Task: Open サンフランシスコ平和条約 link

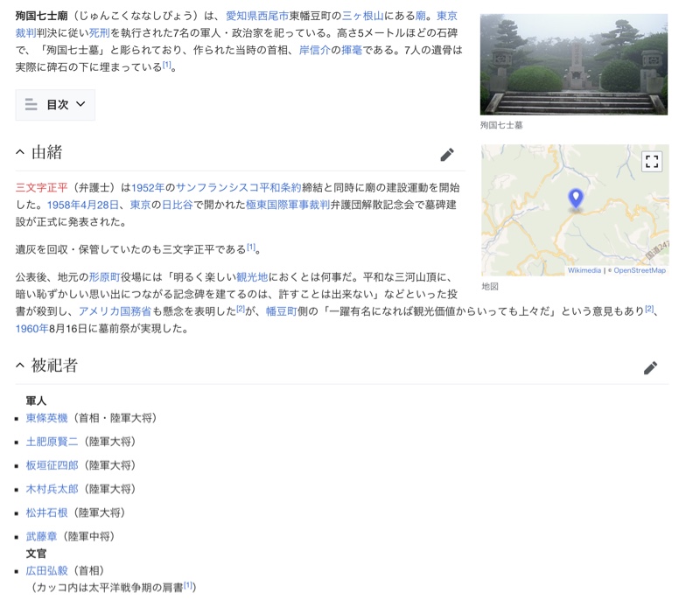Action: coord(238,187)
